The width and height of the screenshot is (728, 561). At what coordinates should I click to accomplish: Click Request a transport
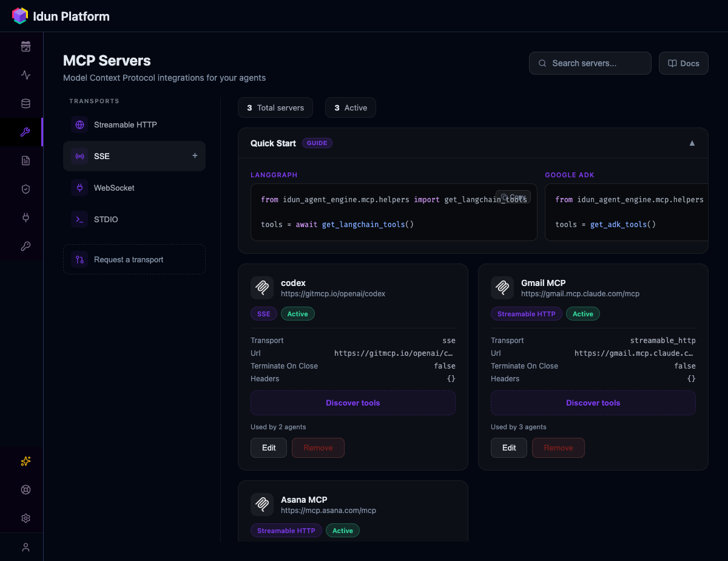(134, 259)
